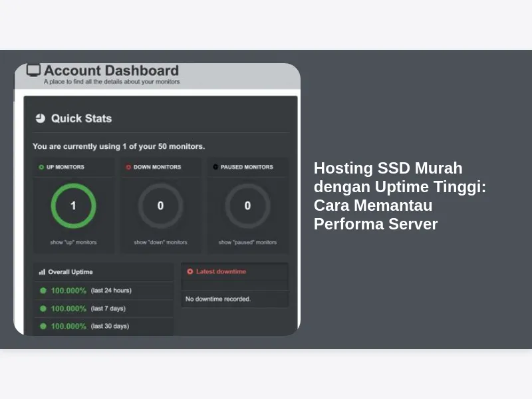Image resolution: width=532 pixels, height=399 pixels.
Task: Click the 100.000% last 30 days value
Action: pos(68,326)
